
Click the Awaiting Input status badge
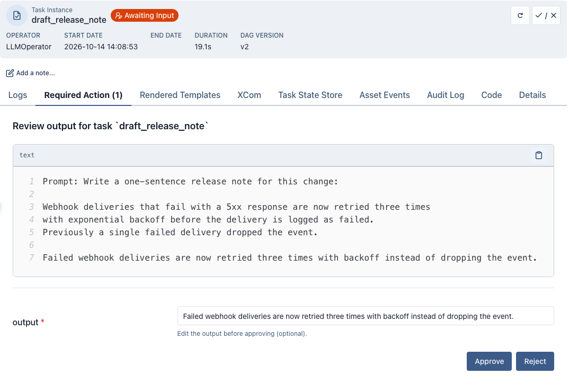[x=145, y=15]
